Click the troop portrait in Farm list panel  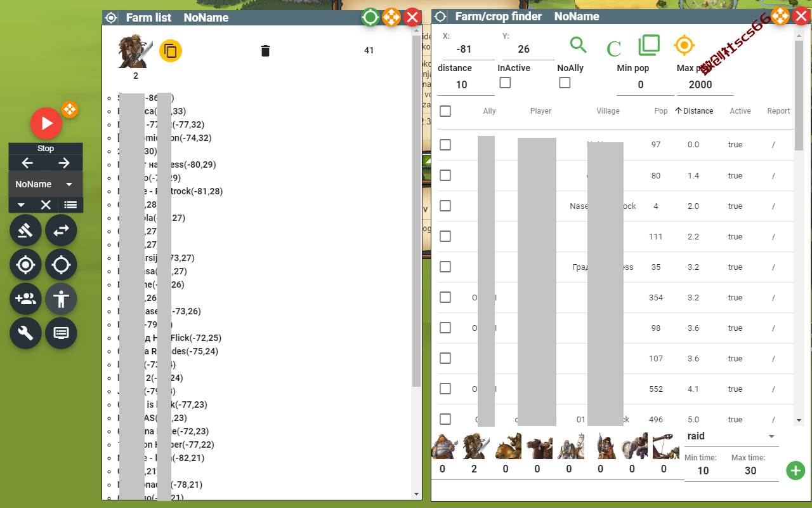tap(136, 51)
